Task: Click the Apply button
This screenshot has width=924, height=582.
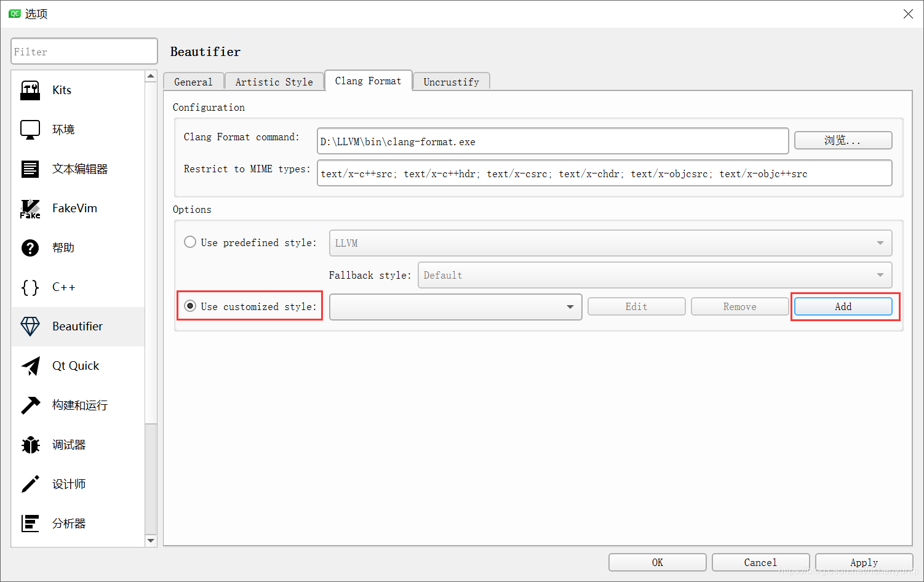Action: point(864,562)
